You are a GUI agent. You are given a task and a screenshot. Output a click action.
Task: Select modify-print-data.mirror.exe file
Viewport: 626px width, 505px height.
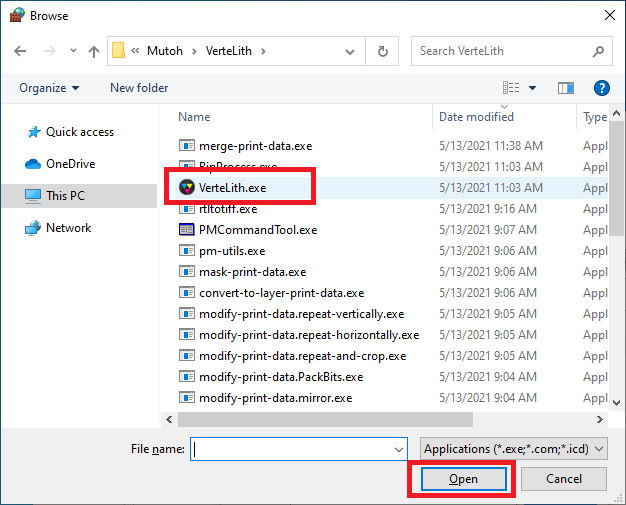click(x=275, y=398)
